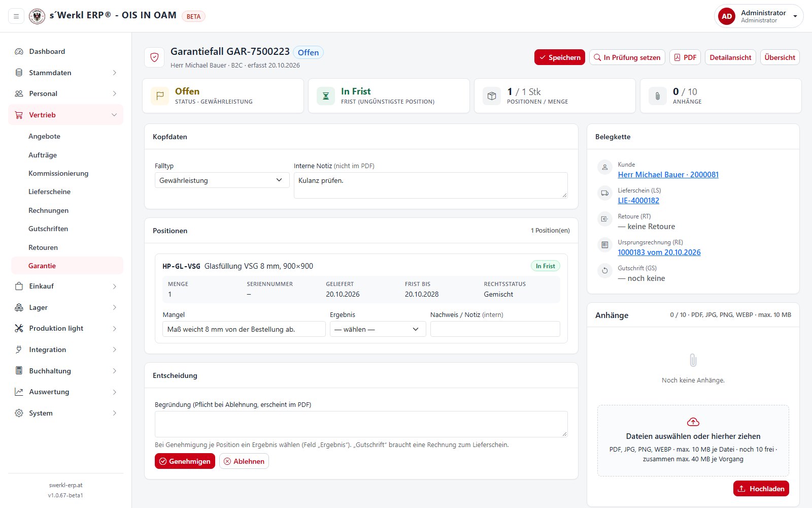Click the Hochladen upload button
Image resolution: width=812 pixels, height=508 pixels.
tap(761, 489)
